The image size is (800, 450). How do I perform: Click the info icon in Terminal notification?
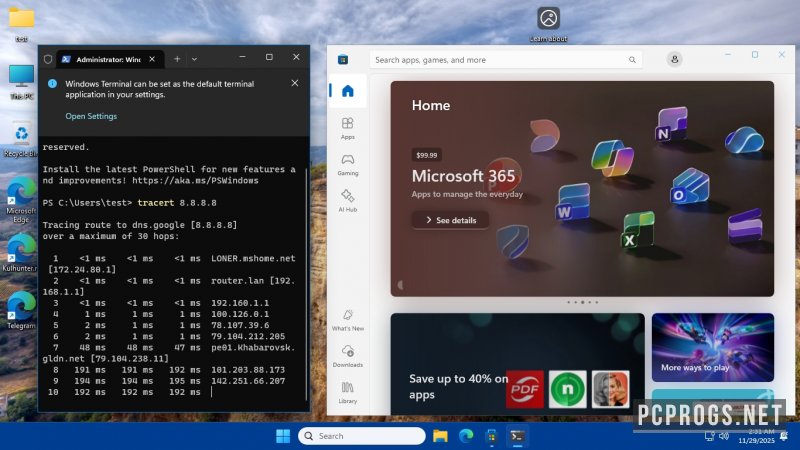point(52,84)
